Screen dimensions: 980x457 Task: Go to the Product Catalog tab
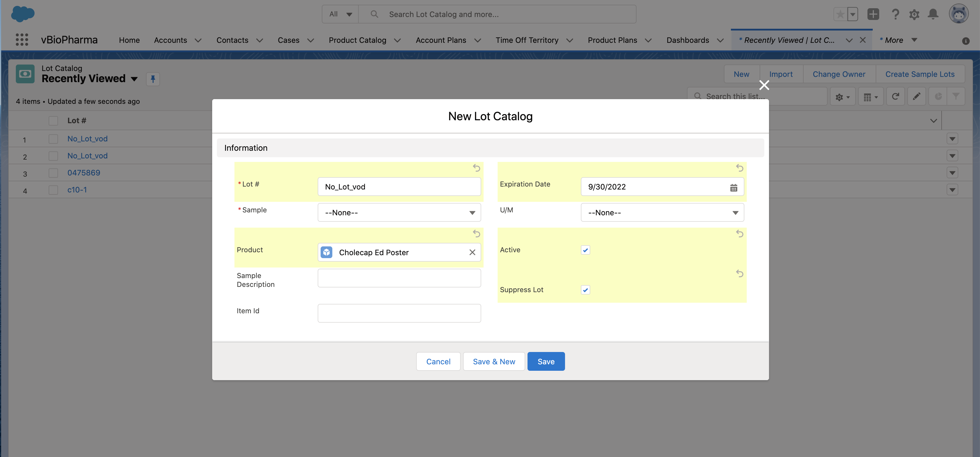point(357,40)
